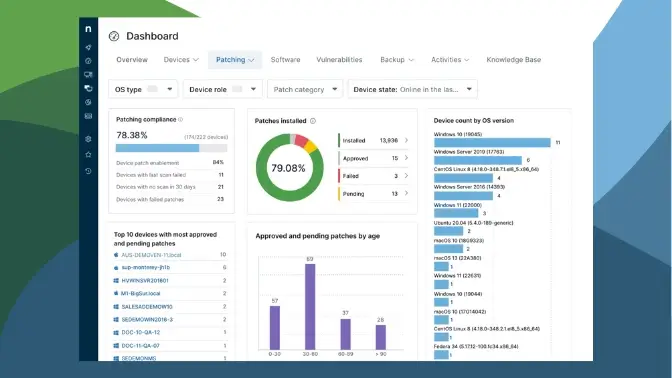Open the Patch category filter dropdown
The width and height of the screenshot is (672, 378).
pos(305,89)
